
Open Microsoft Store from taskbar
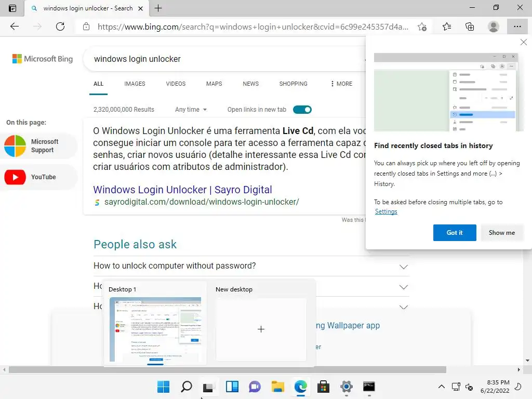pyautogui.click(x=323, y=387)
